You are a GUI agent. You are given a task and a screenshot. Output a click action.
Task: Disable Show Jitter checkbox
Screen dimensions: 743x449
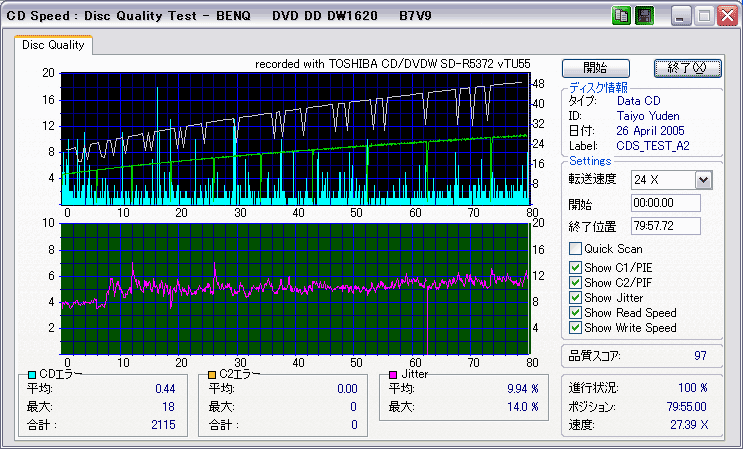[x=575, y=298]
